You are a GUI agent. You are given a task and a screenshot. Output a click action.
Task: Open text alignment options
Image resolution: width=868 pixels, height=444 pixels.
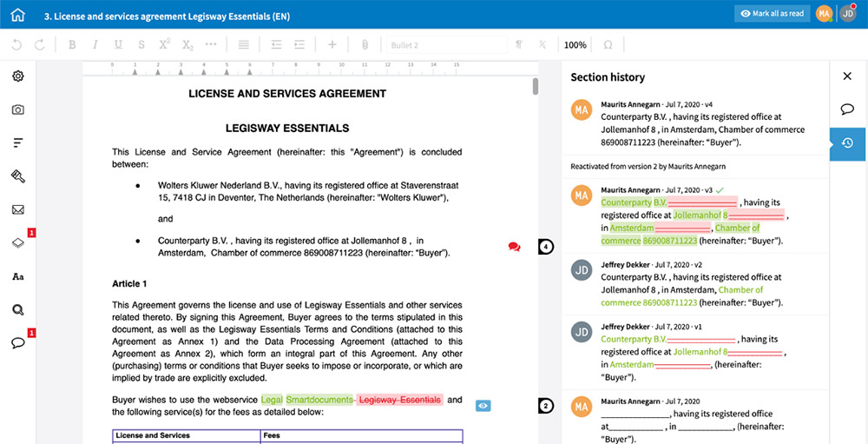pyautogui.click(x=244, y=45)
